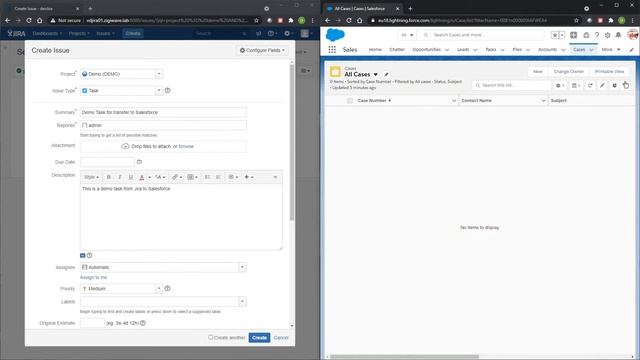The image size is (640, 360).
Task: Cancel the Create Issue dialog
Action: 281,338
